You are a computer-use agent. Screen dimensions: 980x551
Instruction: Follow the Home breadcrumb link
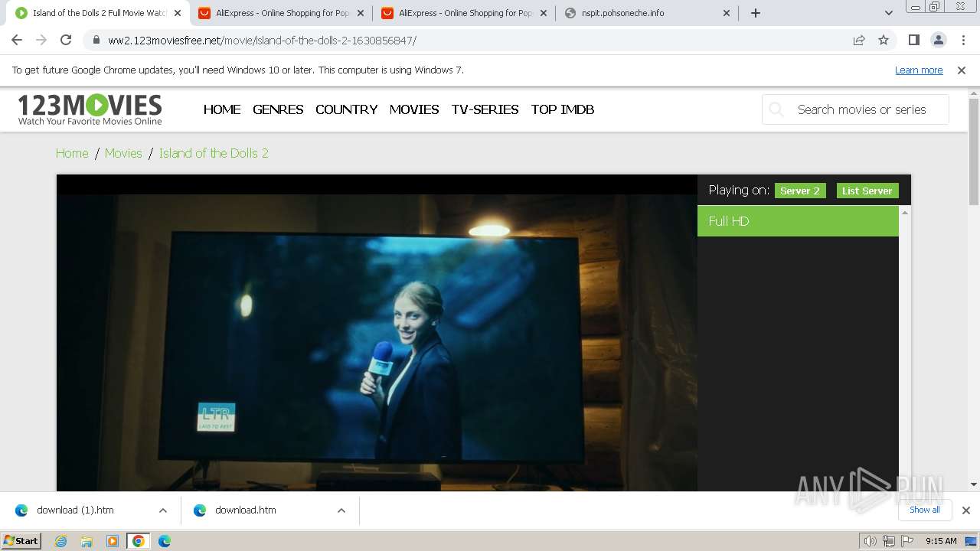coord(72,153)
